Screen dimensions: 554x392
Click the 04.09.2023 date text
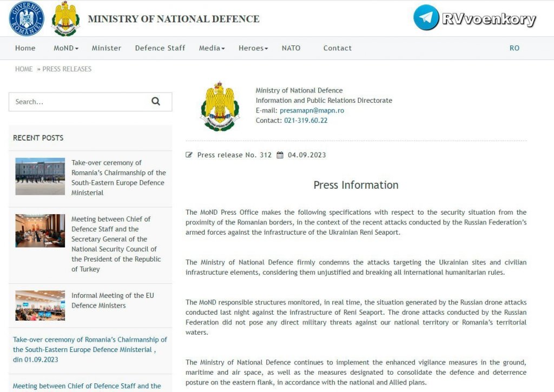coord(307,155)
